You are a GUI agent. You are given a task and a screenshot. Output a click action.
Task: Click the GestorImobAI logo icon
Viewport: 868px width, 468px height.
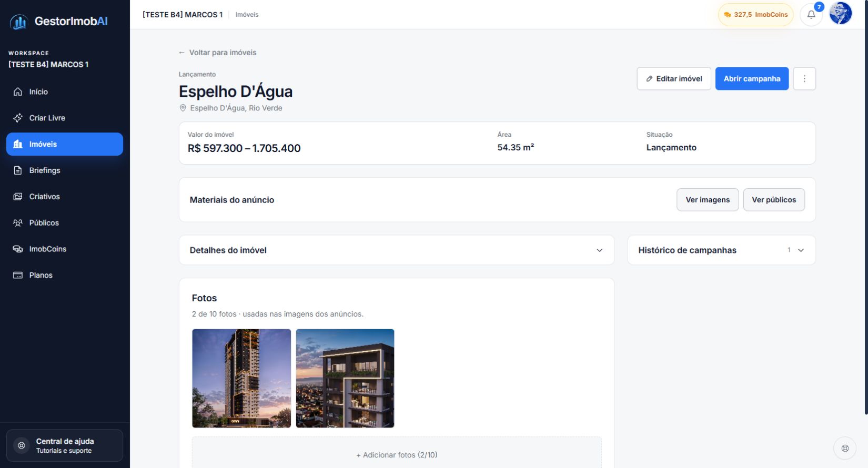[x=19, y=22]
